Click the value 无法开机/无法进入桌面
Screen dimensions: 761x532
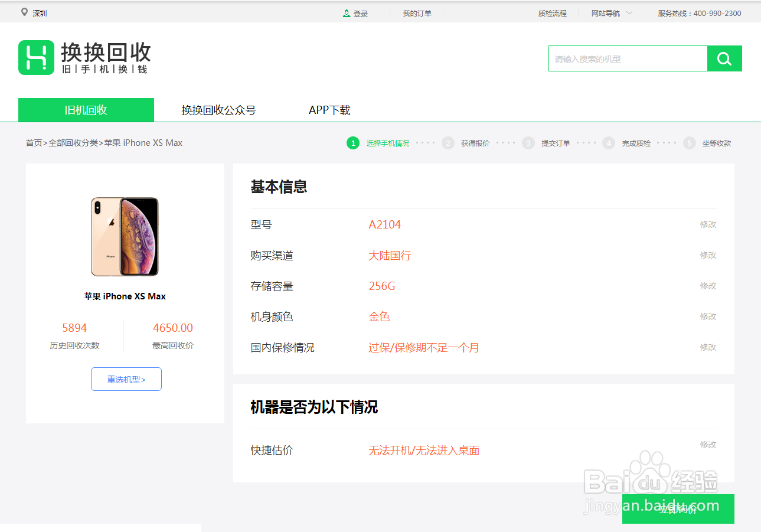pos(424,451)
